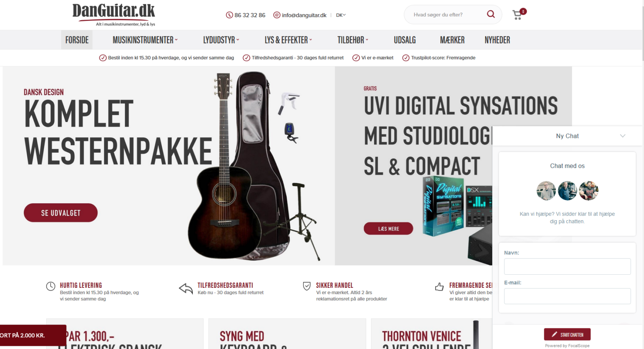644x349 pixels.
Task: Click the search magnifier icon
Action: [x=491, y=14]
